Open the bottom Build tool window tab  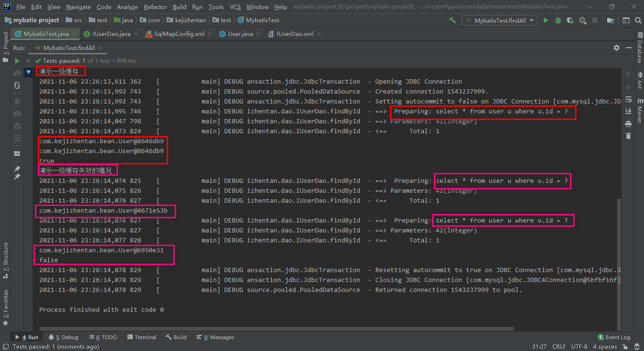pos(176,337)
